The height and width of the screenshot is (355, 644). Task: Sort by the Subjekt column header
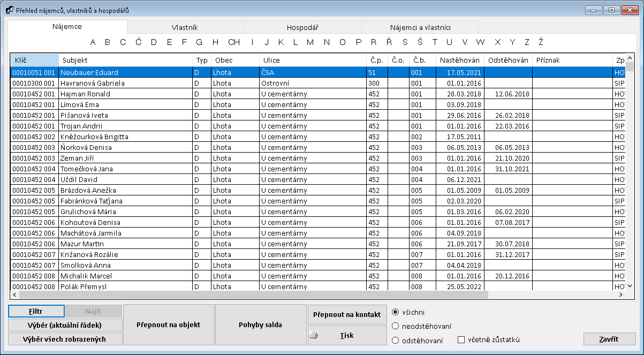click(125, 61)
